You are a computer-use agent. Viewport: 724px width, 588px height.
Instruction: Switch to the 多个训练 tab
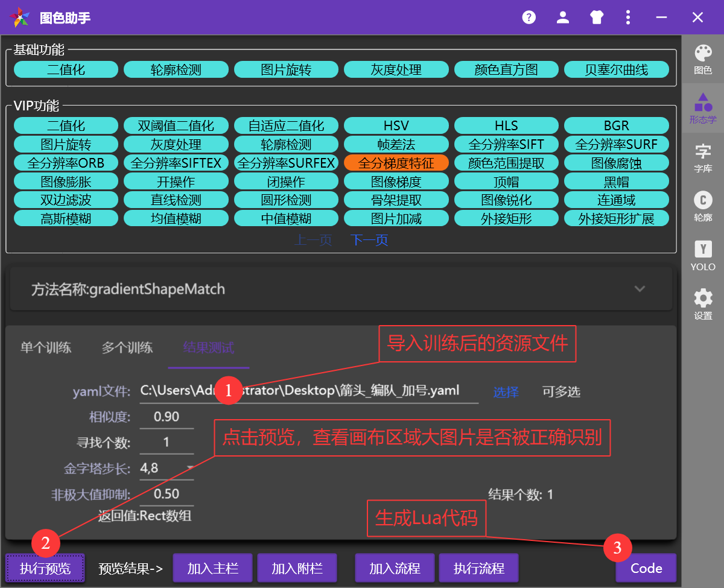pos(127,347)
